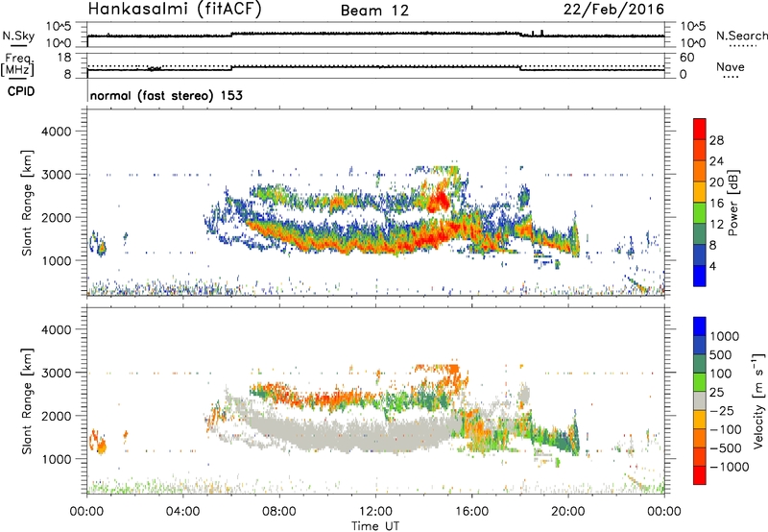Click 'normal (fast stereo) 153' text

166,95
